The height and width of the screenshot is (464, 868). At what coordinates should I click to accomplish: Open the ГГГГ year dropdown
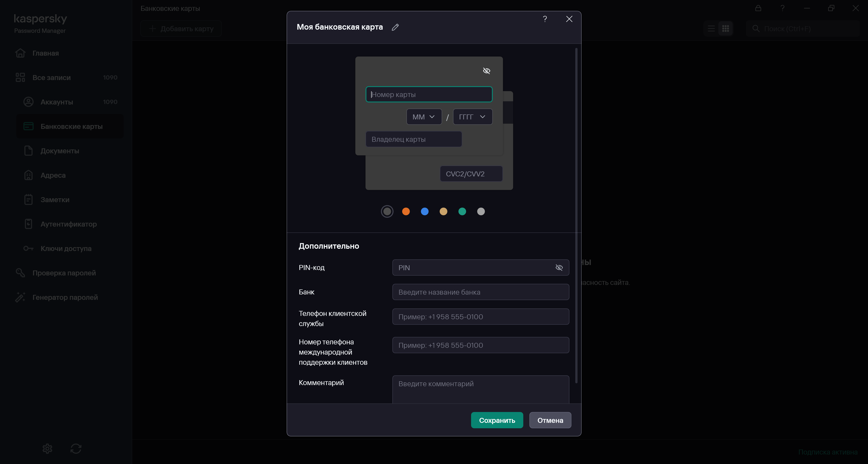[472, 117]
